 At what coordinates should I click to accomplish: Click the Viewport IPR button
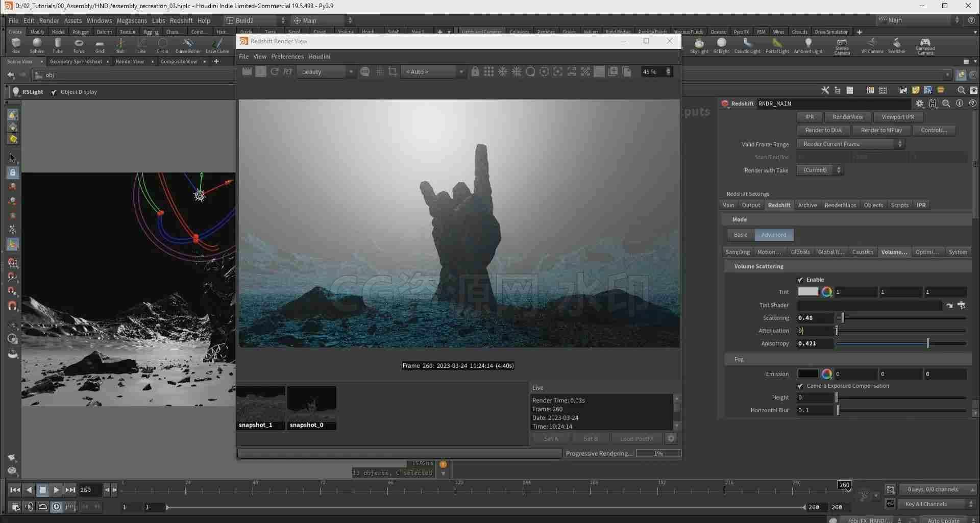(898, 117)
